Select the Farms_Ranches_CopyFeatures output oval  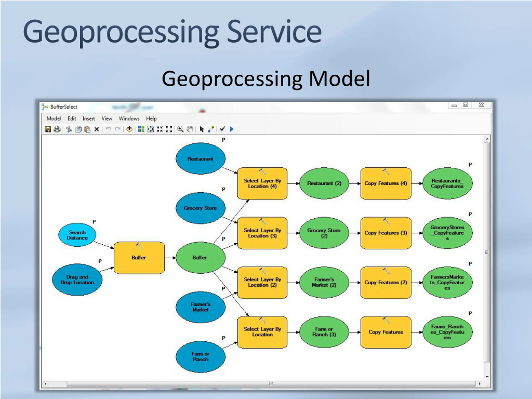pos(447,332)
